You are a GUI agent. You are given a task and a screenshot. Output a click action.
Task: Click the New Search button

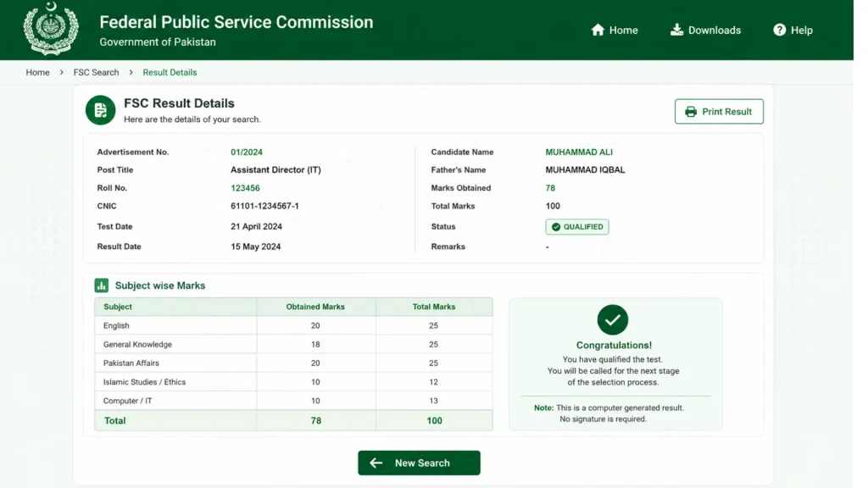419,463
